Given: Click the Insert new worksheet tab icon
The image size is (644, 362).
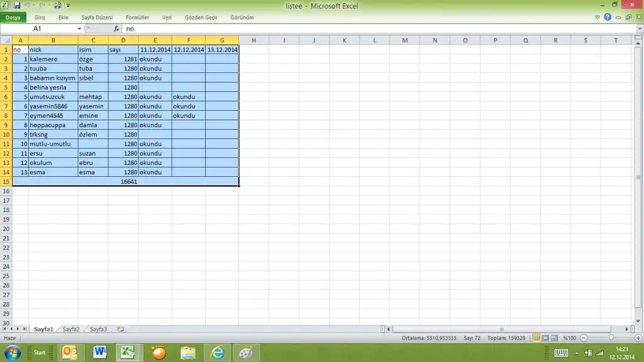Looking at the screenshot, I should [120, 329].
